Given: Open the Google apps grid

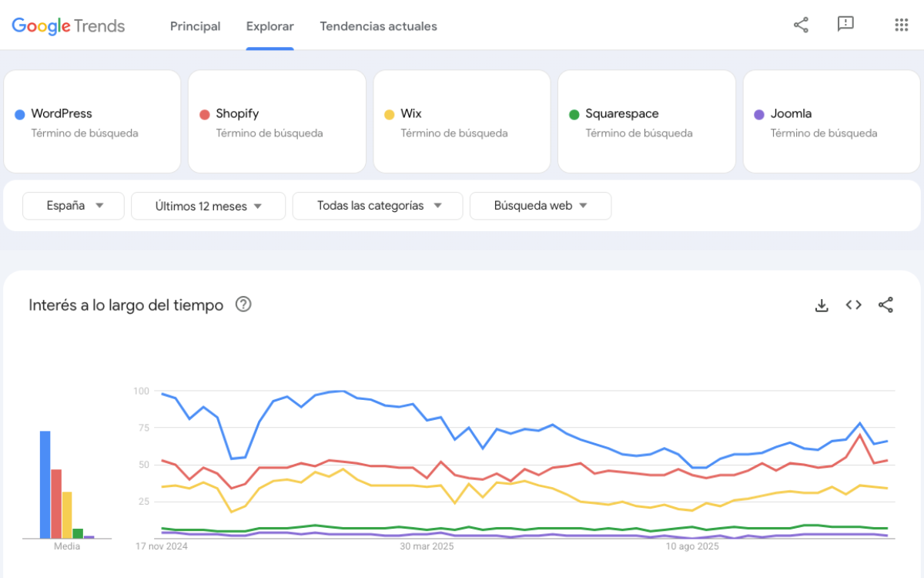Looking at the screenshot, I should tap(902, 25).
